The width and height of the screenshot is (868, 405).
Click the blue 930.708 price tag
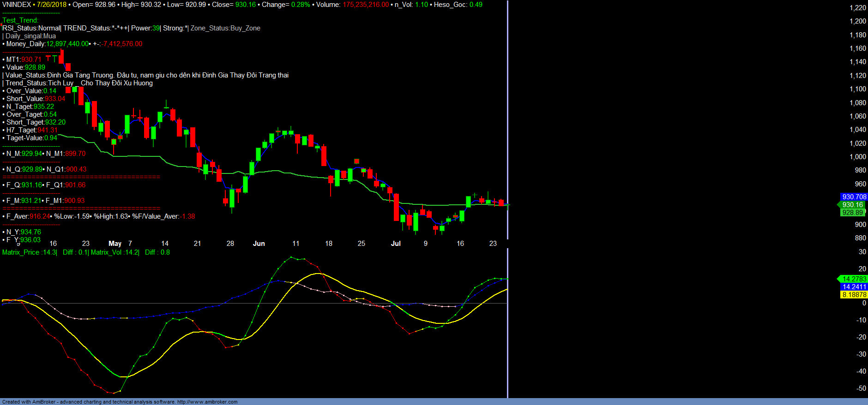point(854,197)
